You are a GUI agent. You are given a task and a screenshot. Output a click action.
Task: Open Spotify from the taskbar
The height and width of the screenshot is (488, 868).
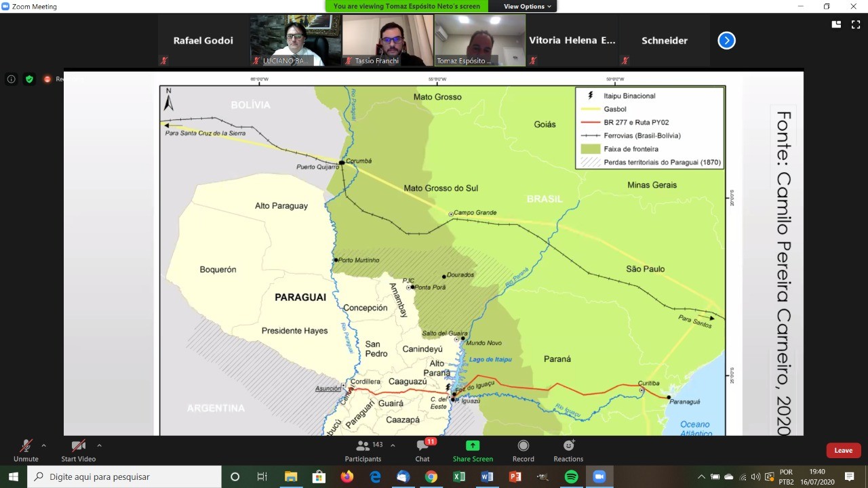(571, 477)
